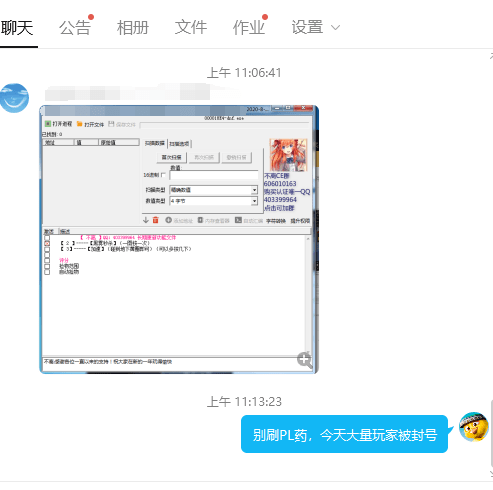Click the timestamp 上午 11:13:23
This screenshot has width=493, height=490.
coord(244,402)
